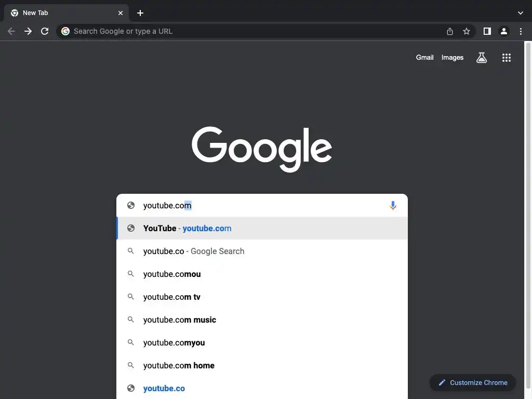The image size is (532, 399).
Task: Click the Google logo
Action: point(262,149)
